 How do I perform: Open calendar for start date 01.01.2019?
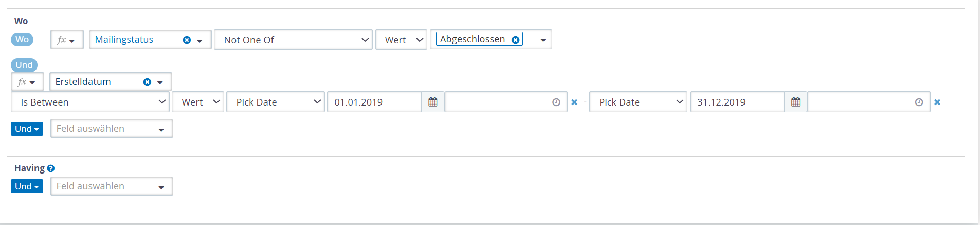click(433, 102)
